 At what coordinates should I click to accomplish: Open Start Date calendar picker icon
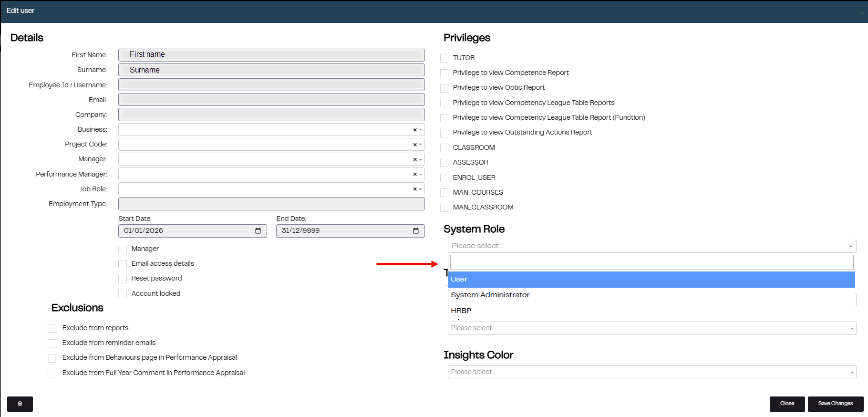click(x=258, y=231)
